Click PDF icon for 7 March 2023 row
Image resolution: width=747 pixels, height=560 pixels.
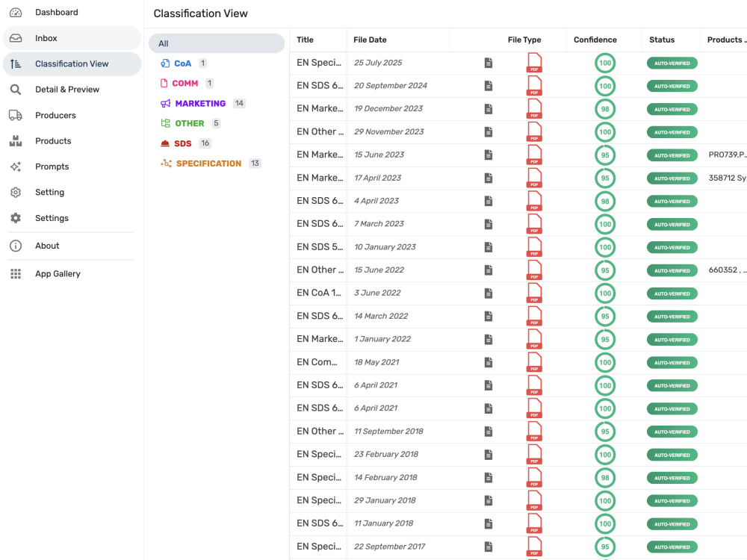click(534, 224)
